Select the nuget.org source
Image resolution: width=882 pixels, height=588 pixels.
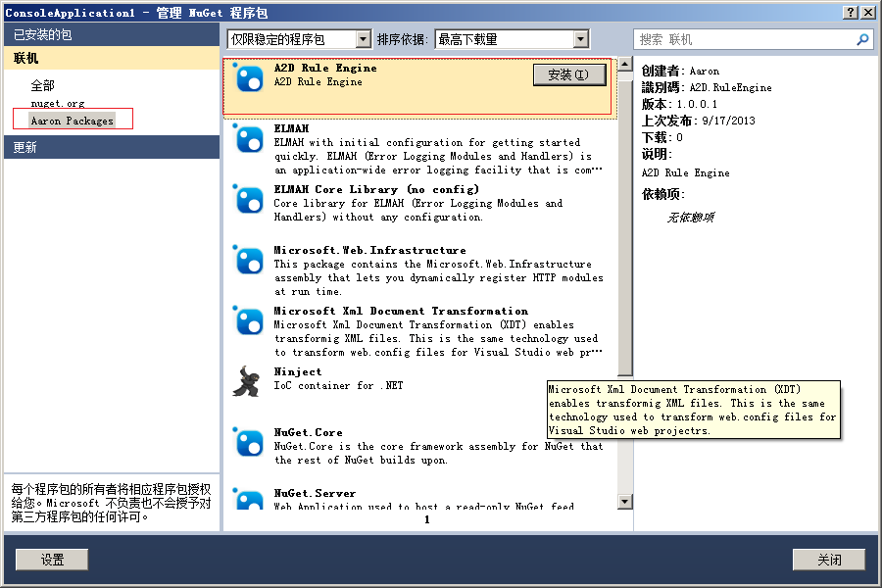pos(58,104)
